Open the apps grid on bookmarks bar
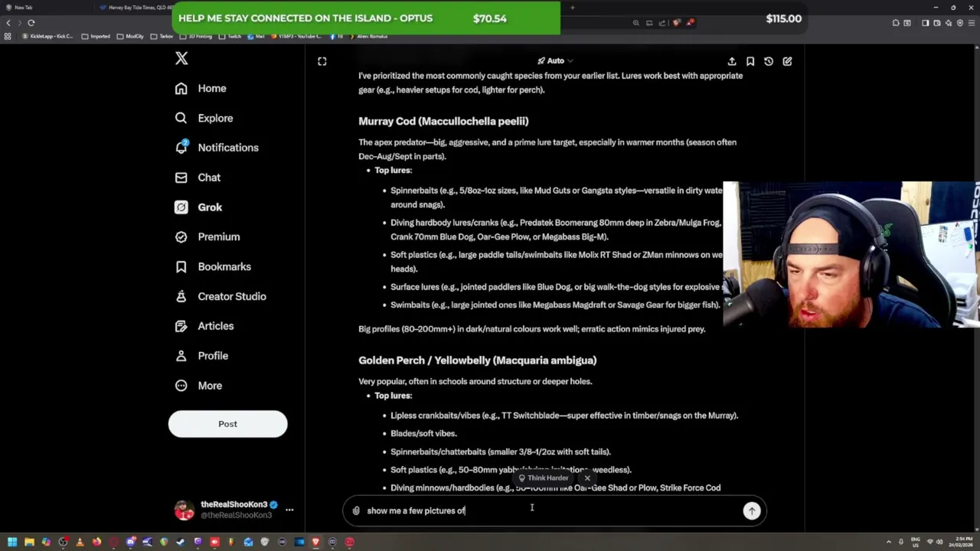980x551 pixels. (x=8, y=37)
